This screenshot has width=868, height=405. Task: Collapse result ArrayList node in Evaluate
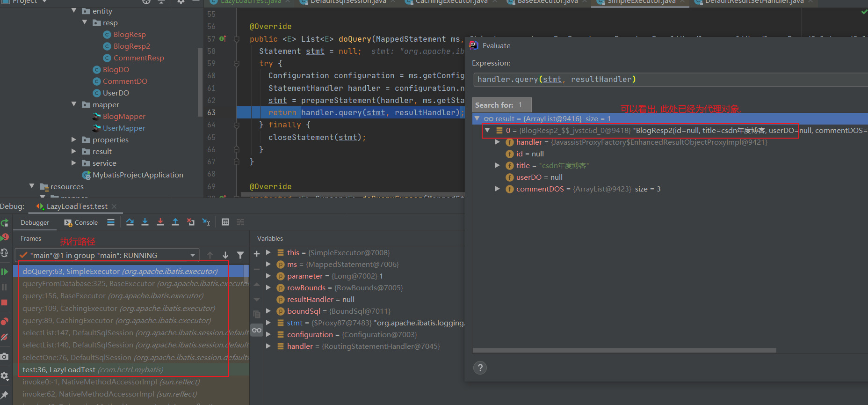click(x=477, y=118)
